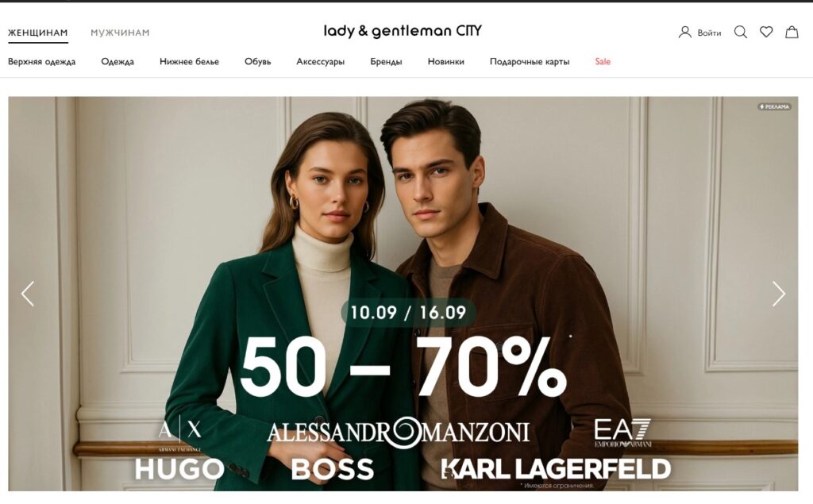Click the Реклама ad label badge

[x=774, y=107]
